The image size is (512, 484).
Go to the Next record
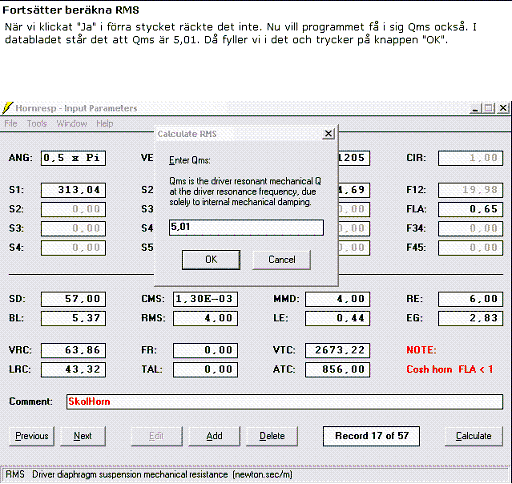coord(83,436)
